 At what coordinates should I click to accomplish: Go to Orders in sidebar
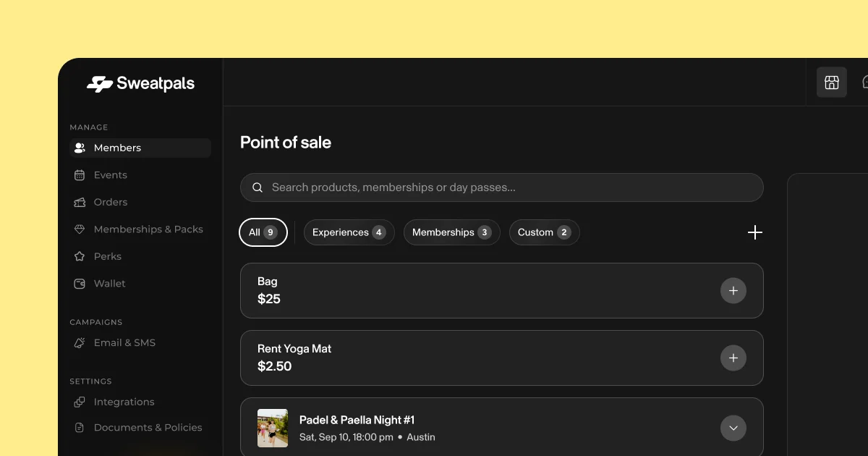coord(110,202)
